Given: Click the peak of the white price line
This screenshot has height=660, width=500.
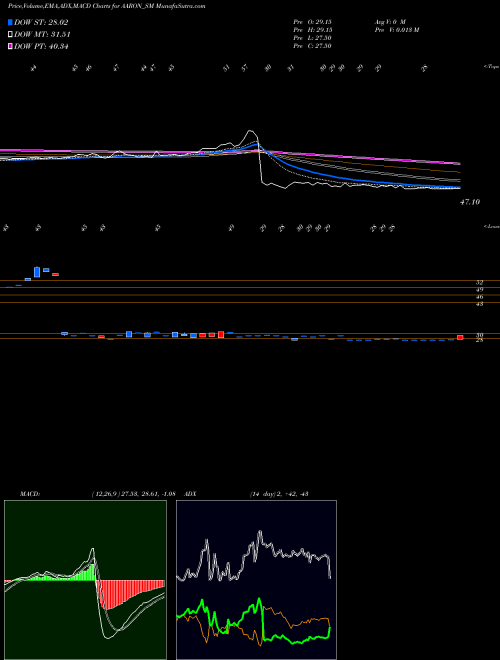Looking at the screenshot, I should pos(251,131).
